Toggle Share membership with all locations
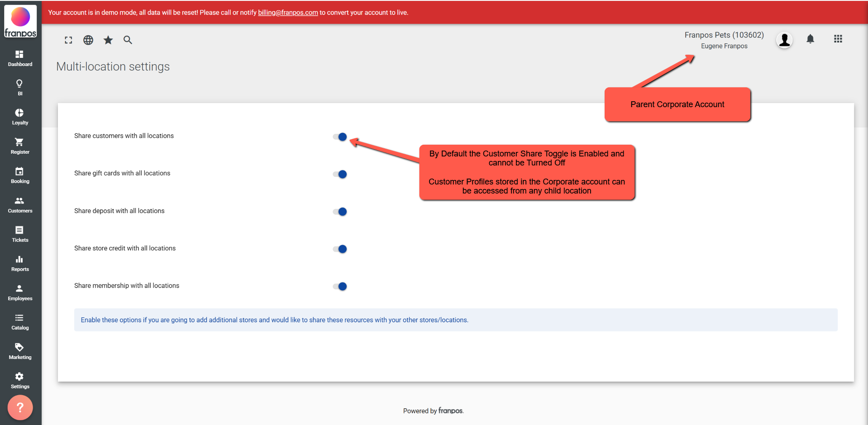868x425 pixels. [x=340, y=286]
